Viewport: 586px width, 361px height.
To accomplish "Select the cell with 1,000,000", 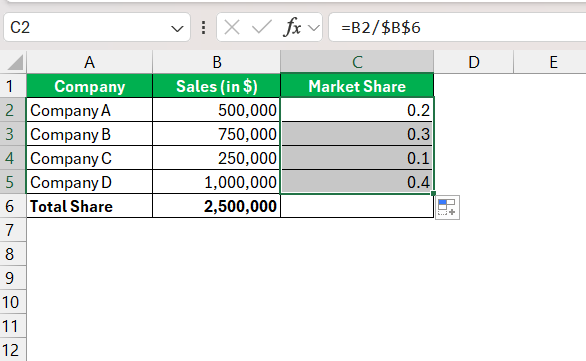I will pyautogui.click(x=217, y=182).
